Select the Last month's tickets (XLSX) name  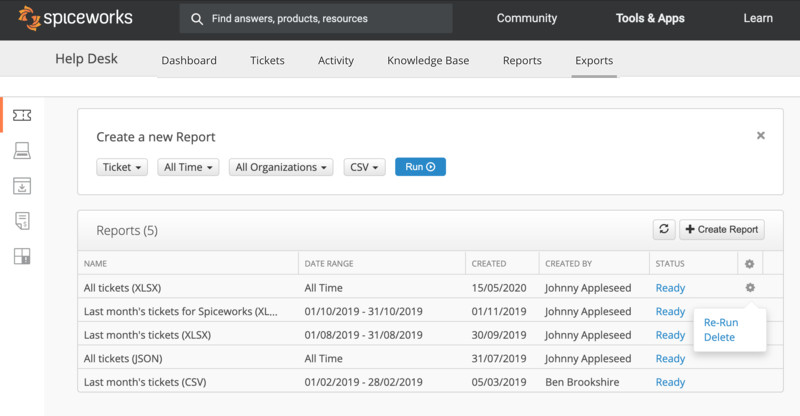pyautogui.click(x=147, y=335)
